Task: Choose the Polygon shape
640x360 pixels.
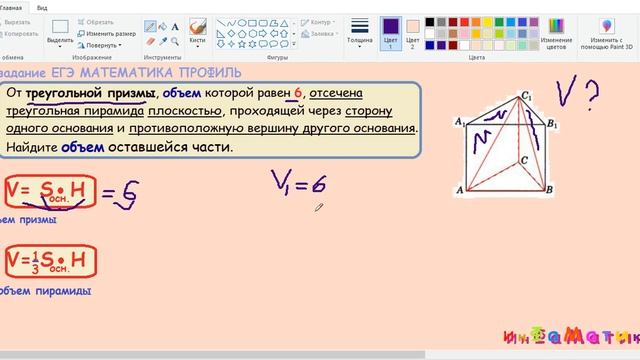Action: 274,23
